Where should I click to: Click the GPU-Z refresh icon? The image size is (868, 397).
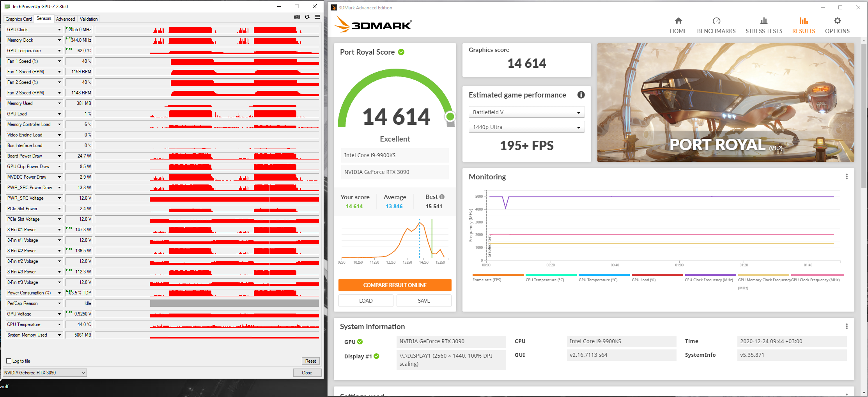(x=307, y=17)
